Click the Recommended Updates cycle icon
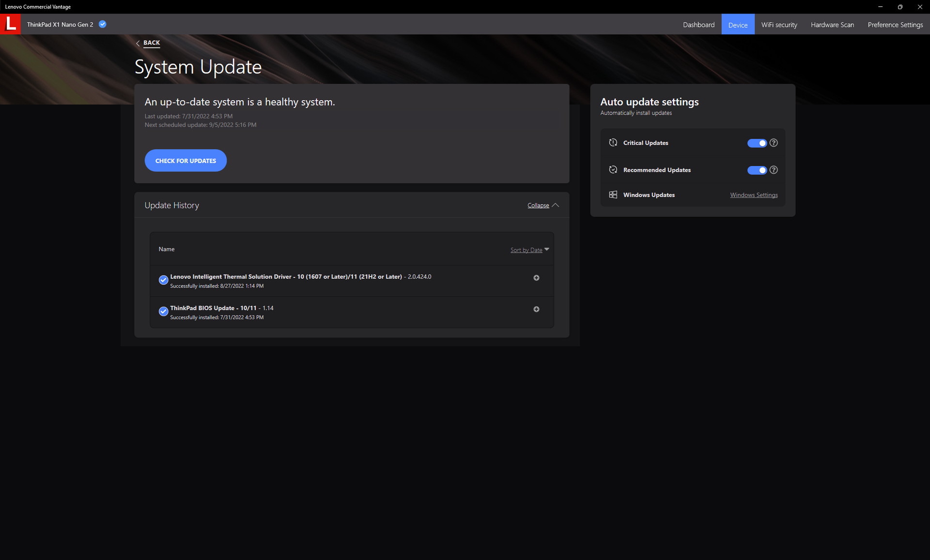Screen dimensions: 930x560 (613, 170)
